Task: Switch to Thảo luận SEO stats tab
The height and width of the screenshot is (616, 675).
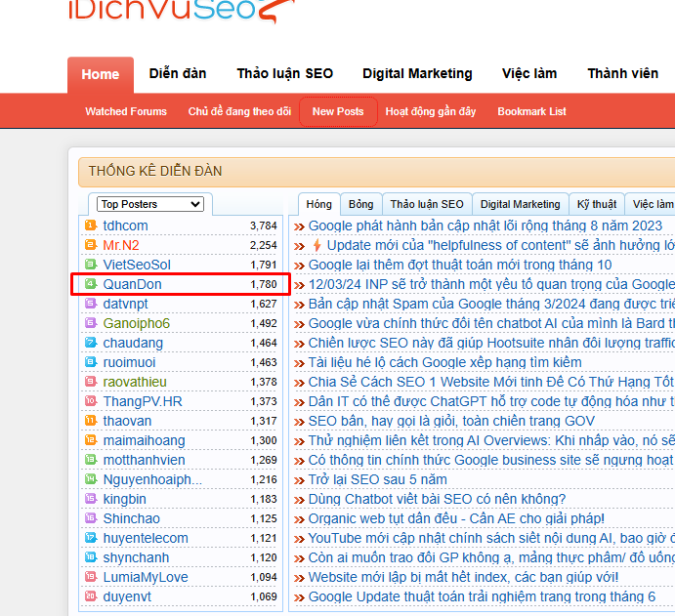Action: 427,204
